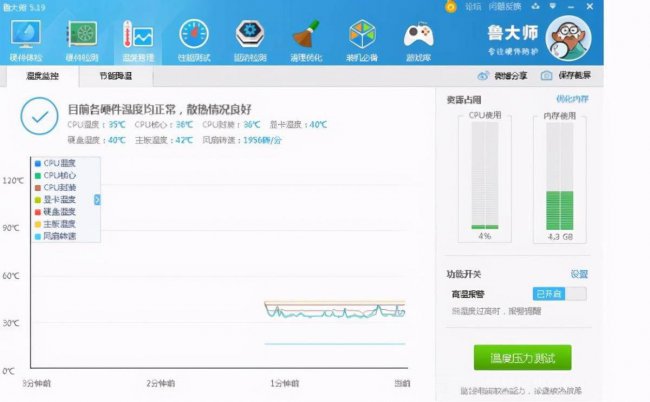
Task: Click CPU封装 36℃ reading
Action: [x=231, y=124]
